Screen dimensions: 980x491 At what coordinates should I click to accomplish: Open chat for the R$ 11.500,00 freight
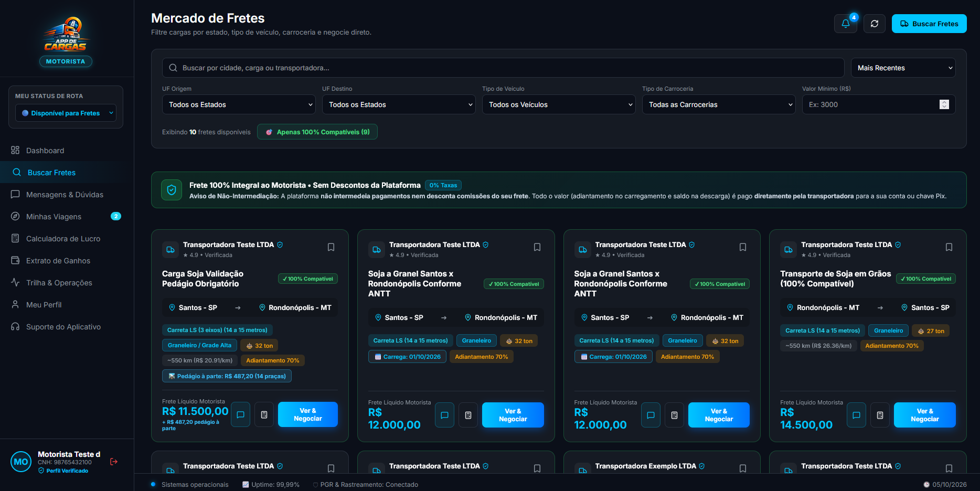(x=241, y=414)
